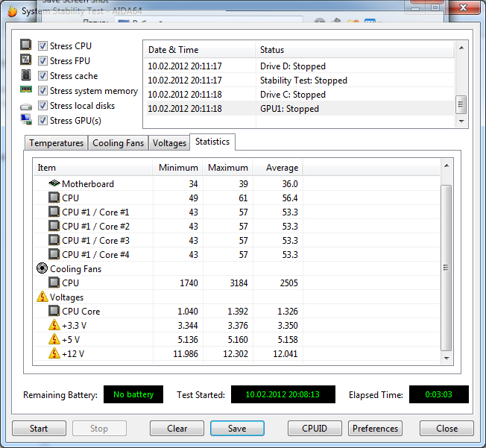Open CPUID via its button
The height and width of the screenshot is (448, 486).
315,428
